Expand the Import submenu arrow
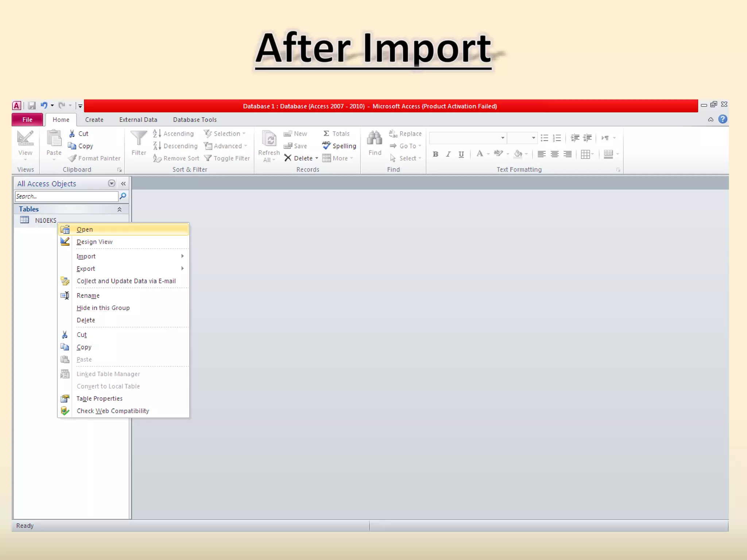 [182, 256]
